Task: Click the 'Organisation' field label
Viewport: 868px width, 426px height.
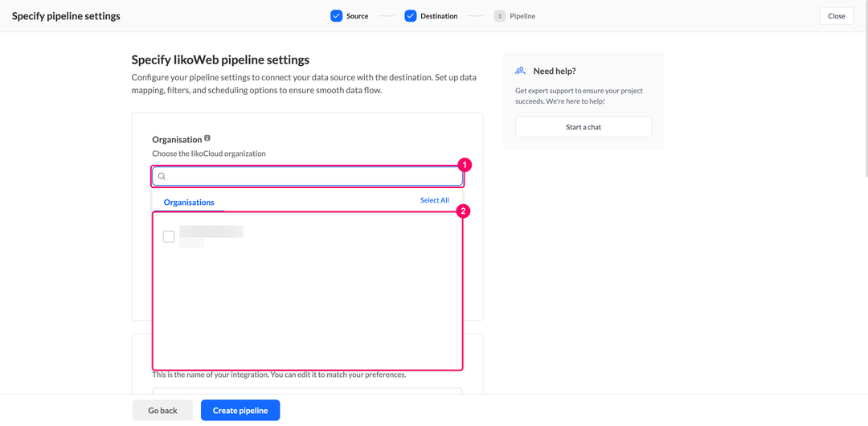Action: click(x=177, y=138)
